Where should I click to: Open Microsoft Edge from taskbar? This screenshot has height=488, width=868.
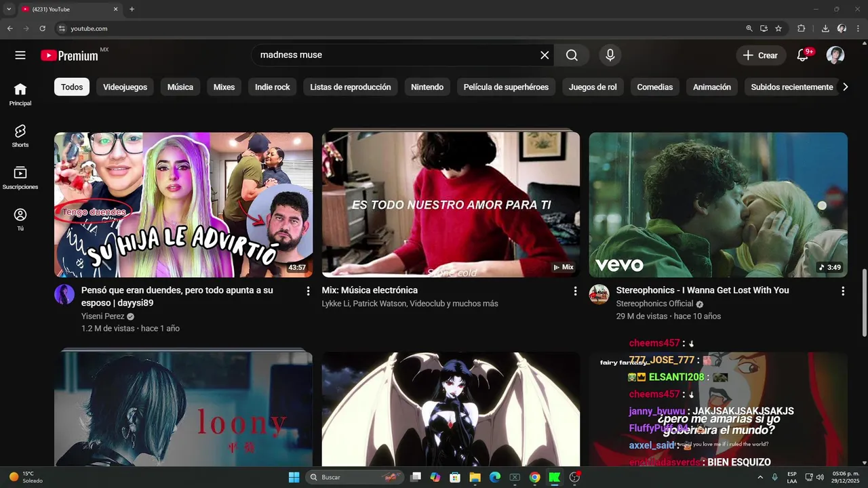tap(495, 477)
